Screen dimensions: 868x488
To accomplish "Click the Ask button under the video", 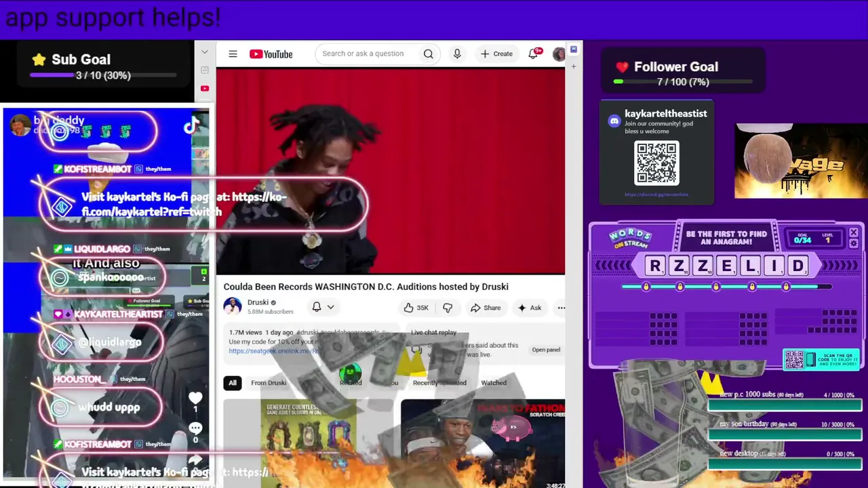I will coord(529,308).
